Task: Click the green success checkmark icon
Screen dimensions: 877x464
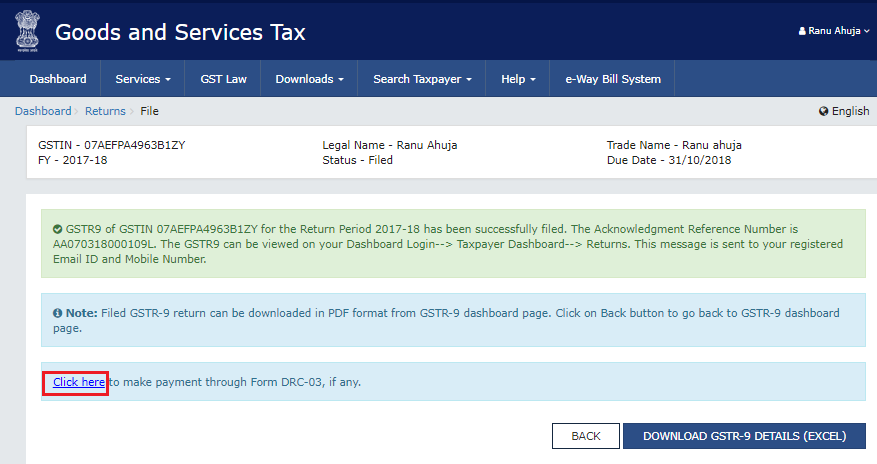Action: (58, 229)
